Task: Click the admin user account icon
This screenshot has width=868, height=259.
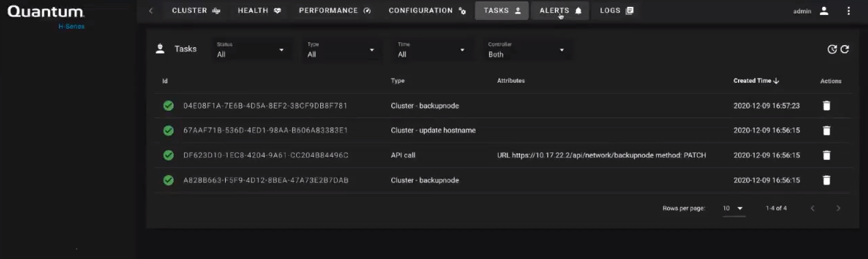Action: [824, 11]
